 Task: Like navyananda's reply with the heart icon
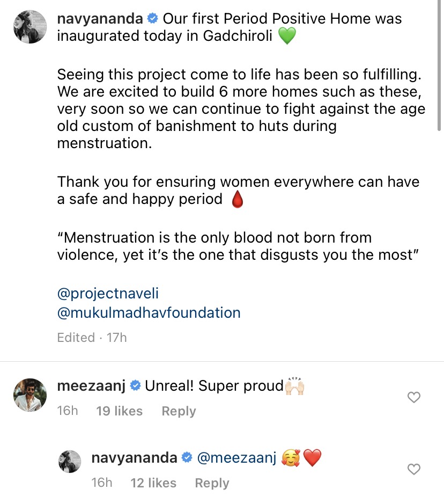pyautogui.click(x=413, y=469)
